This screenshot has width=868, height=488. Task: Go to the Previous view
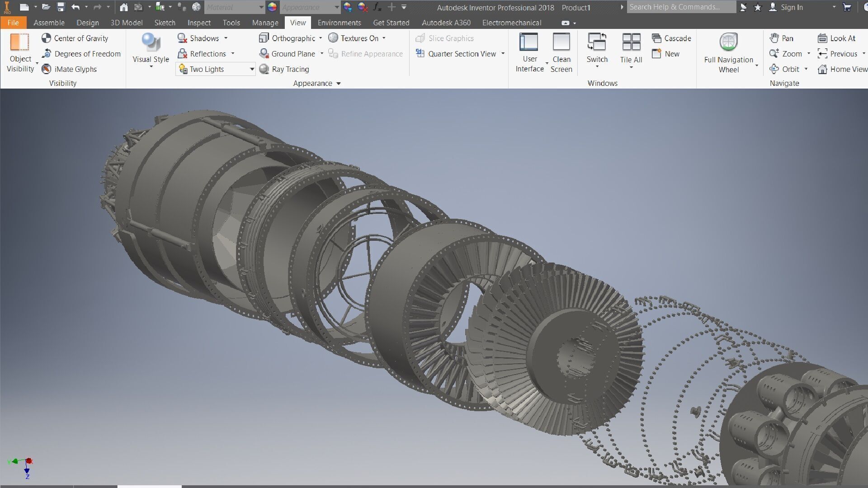point(838,54)
